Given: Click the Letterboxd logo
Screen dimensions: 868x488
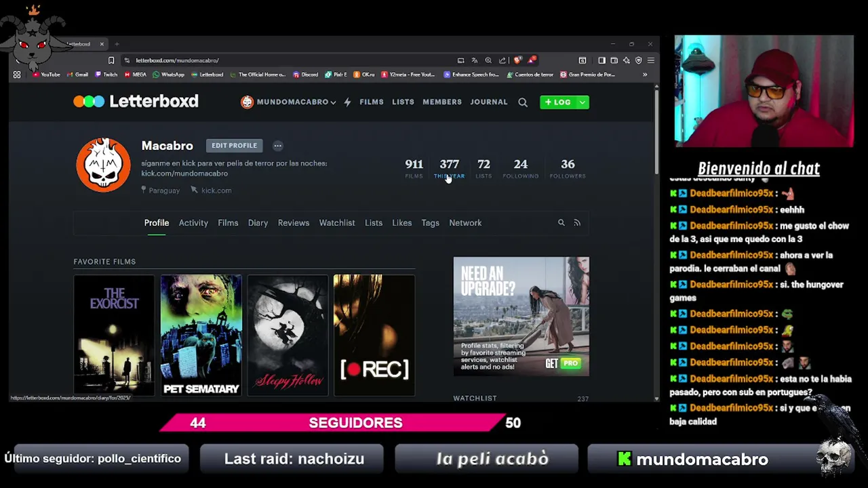Looking at the screenshot, I should coord(136,102).
